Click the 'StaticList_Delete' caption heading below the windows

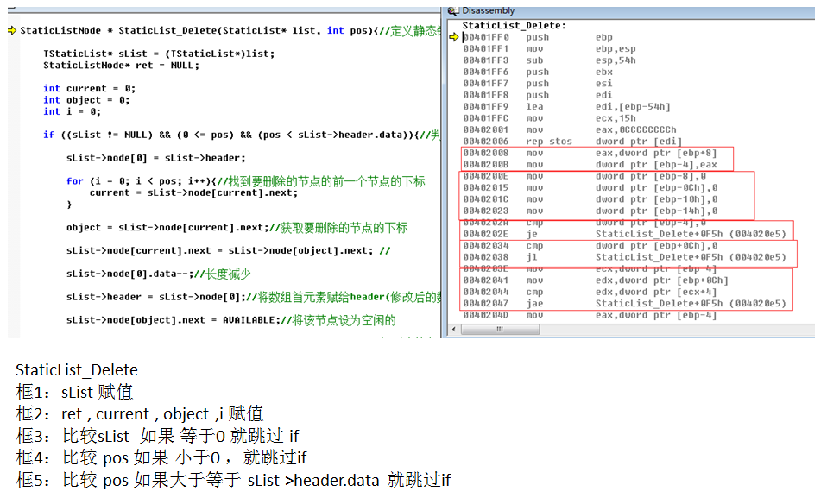click(x=77, y=370)
